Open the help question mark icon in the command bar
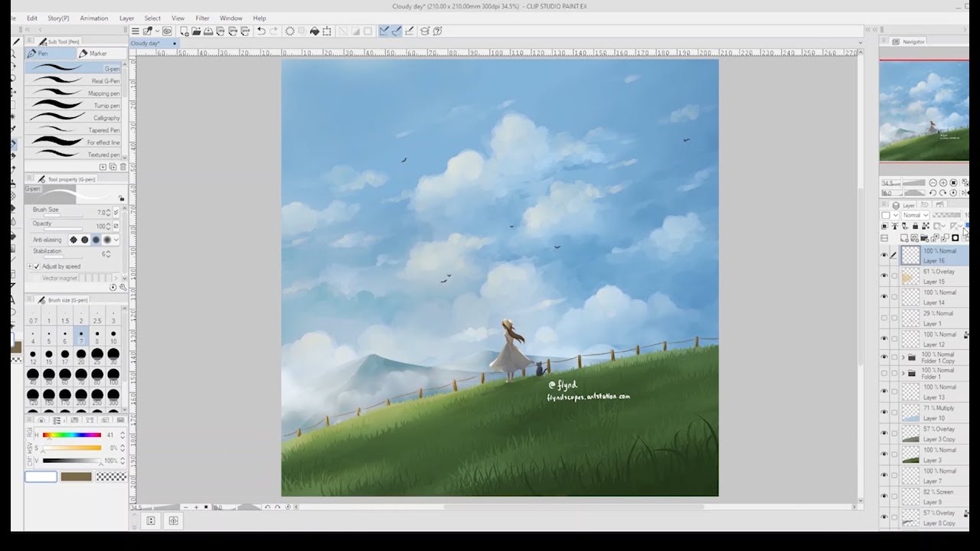The image size is (980, 551). click(x=437, y=31)
